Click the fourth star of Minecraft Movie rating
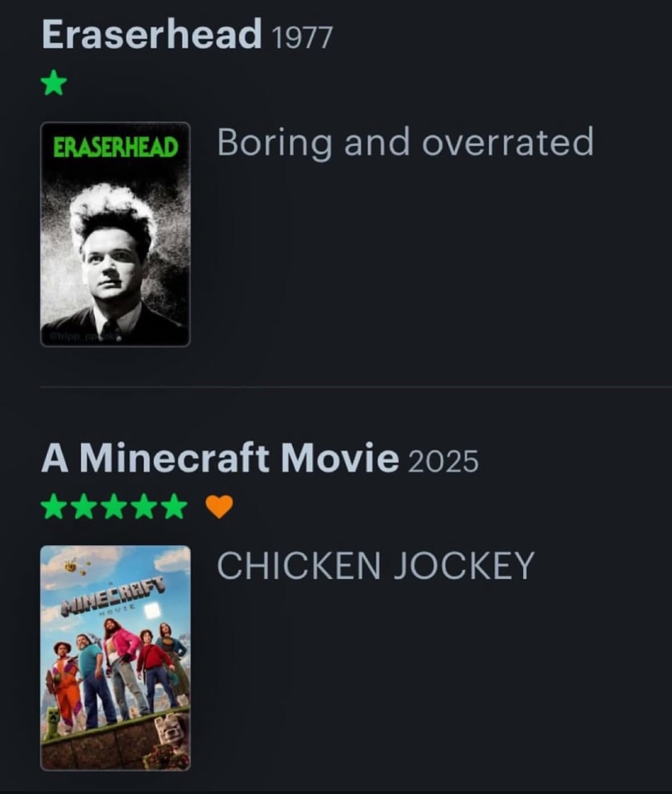Screen dimensions: 672x794 tap(144, 507)
